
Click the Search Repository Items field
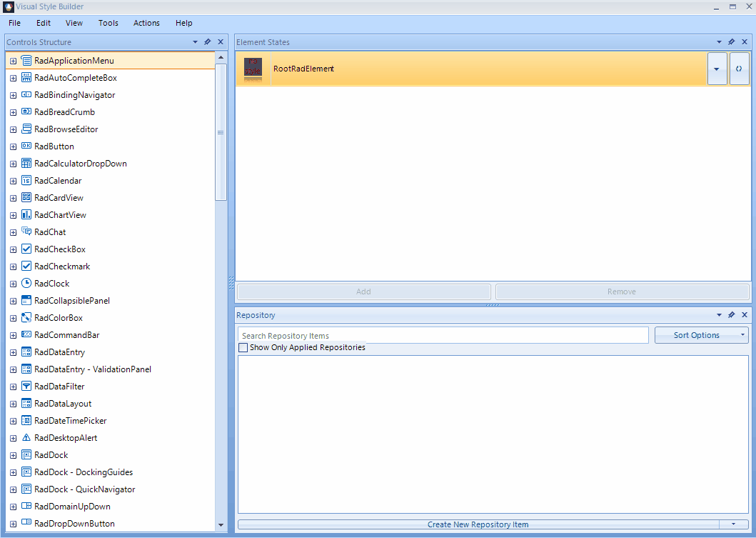click(x=443, y=335)
